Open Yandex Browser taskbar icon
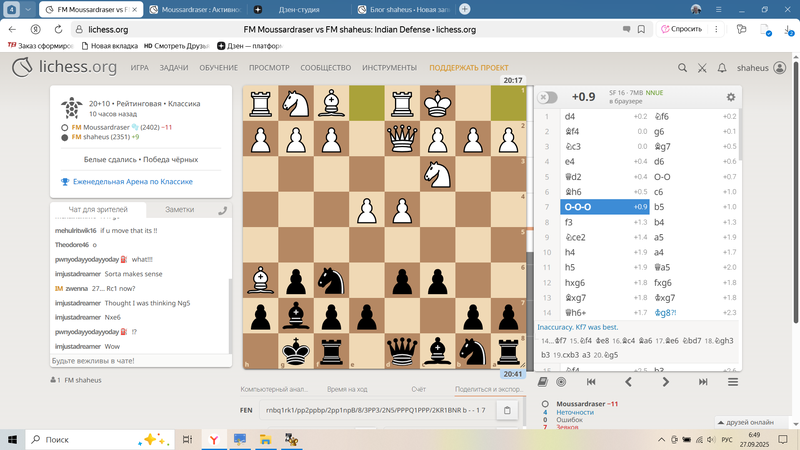The height and width of the screenshot is (450, 800). click(214, 439)
